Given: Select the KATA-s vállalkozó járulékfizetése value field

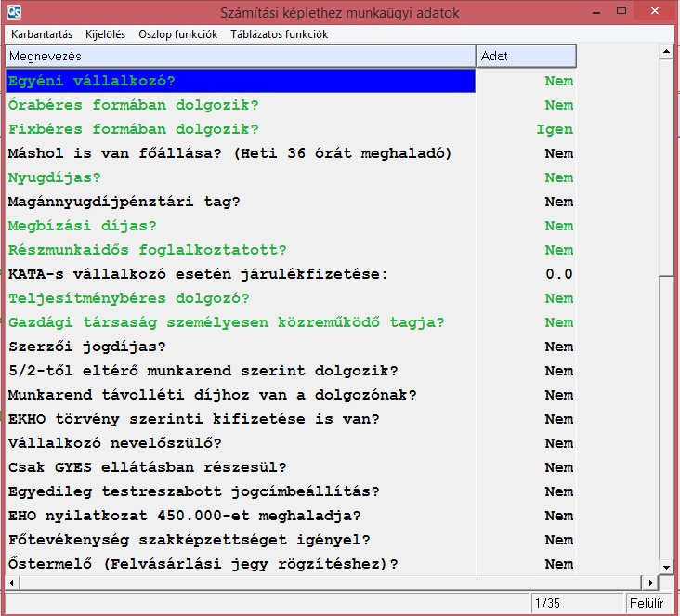Looking at the screenshot, I should click(526, 274).
